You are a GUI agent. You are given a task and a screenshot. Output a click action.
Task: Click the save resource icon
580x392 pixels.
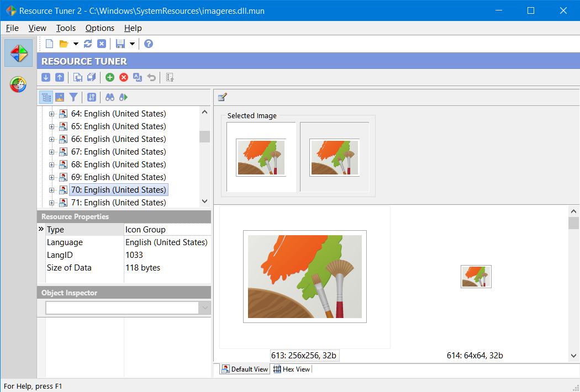78,77
